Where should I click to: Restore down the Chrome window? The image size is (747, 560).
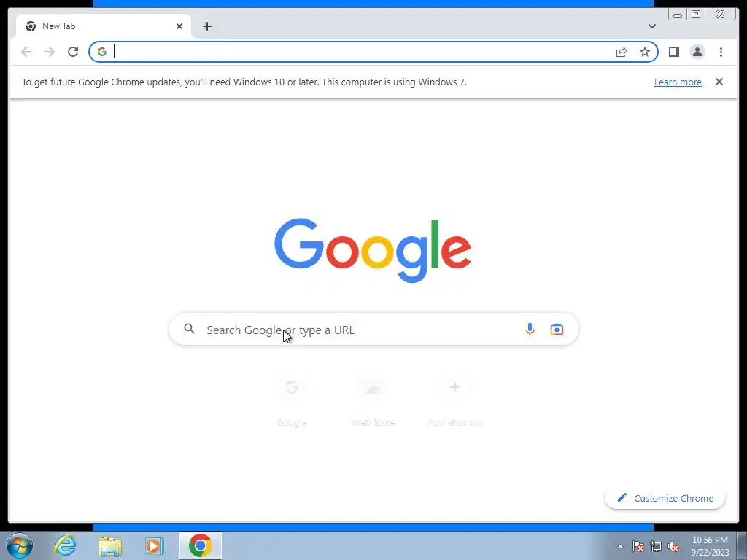pos(695,15)
